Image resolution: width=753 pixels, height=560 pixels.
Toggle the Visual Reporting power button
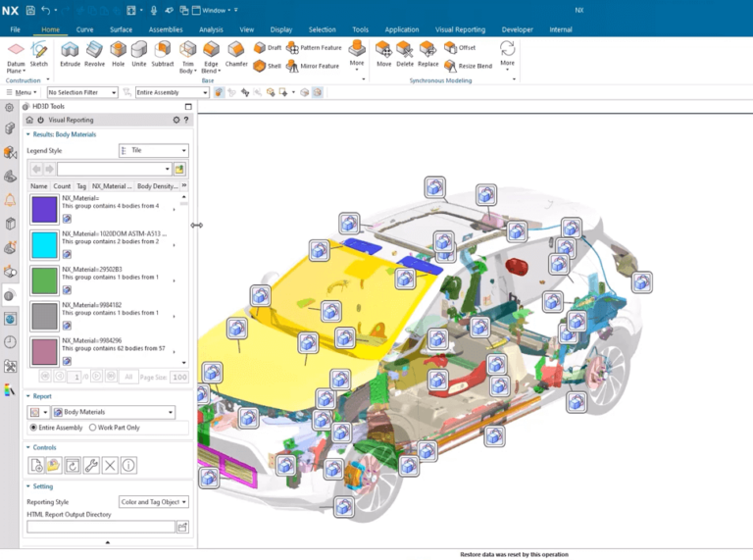[40, 120]
